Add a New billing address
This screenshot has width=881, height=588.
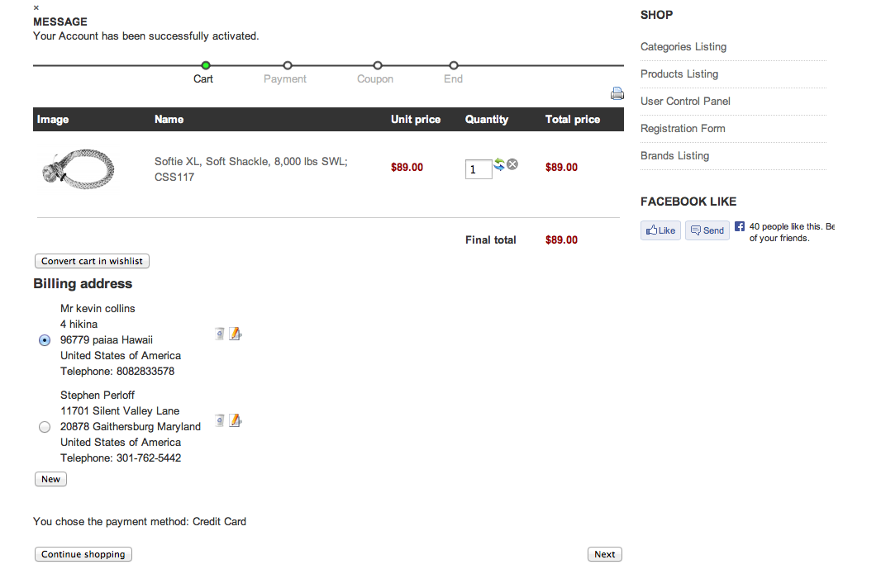tap(50, 479)
